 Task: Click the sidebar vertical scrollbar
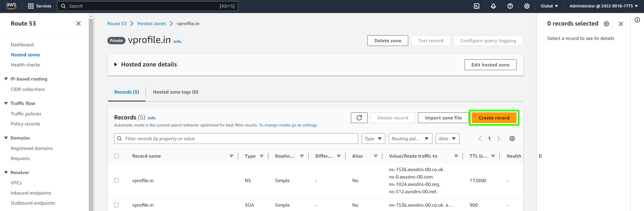(91, 114)
